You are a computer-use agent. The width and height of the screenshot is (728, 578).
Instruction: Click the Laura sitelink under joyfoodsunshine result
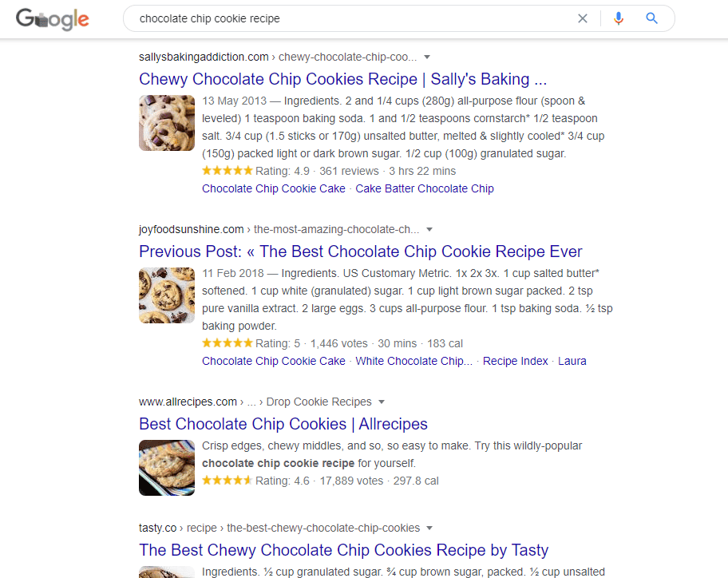click(x=572, y=361)
